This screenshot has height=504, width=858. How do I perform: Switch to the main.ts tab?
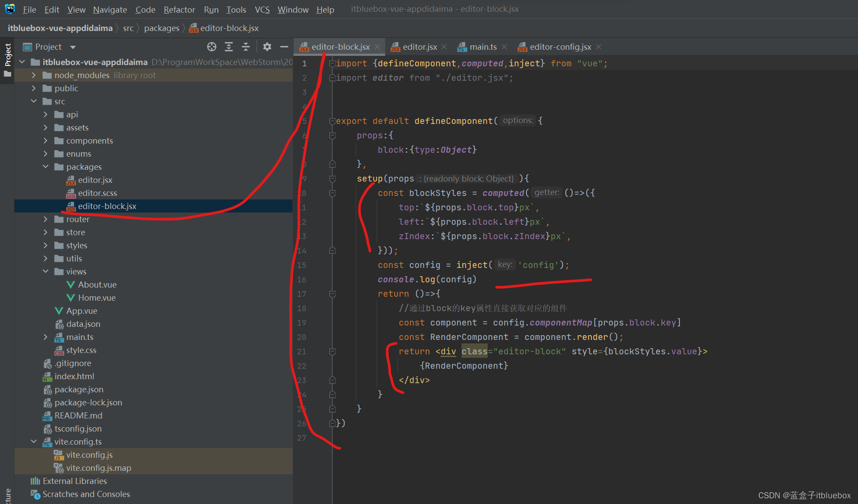pos(482,47)
